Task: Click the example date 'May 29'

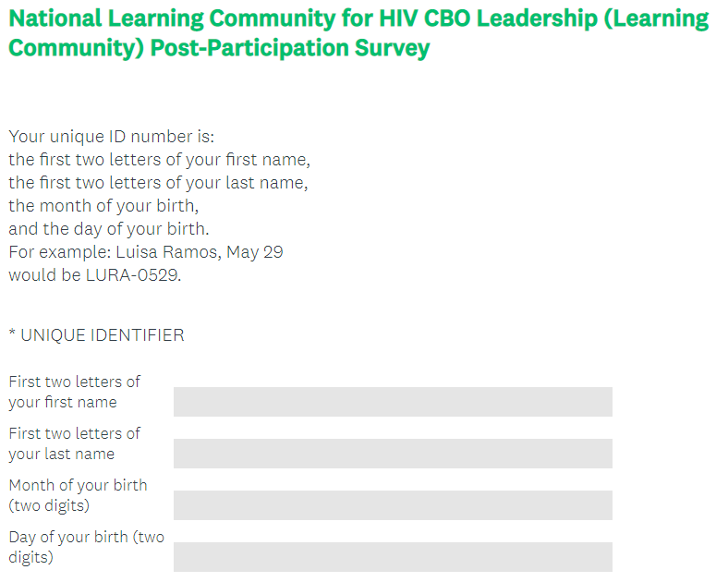Action: pos(254,252)
